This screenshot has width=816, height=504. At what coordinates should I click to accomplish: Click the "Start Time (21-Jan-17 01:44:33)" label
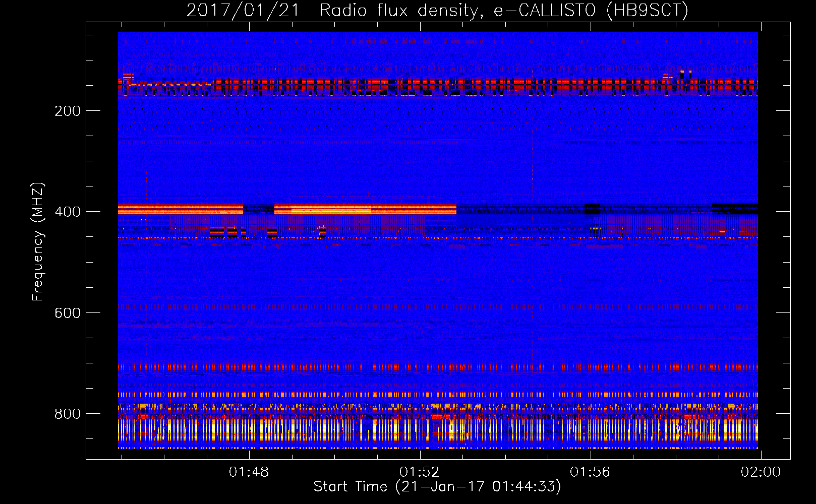437,487
